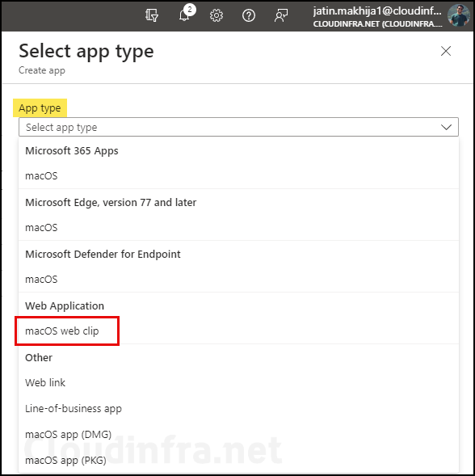Collapse the app type dropdown chevron
The image size is (475, 476).
tap(446, 127)
